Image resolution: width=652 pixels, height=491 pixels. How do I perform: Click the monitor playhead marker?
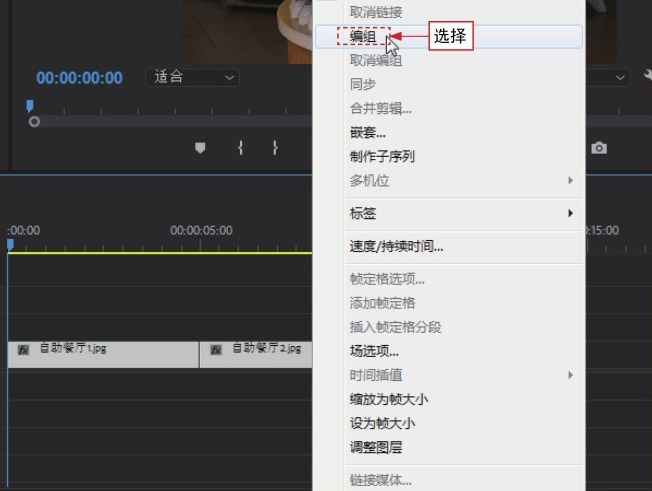click(x=30, y=106)
